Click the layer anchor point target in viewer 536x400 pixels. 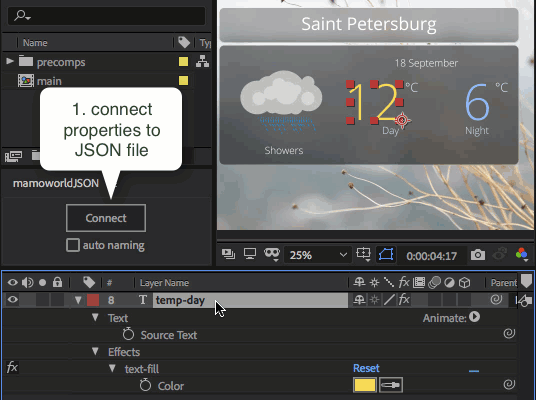[402, 120]
